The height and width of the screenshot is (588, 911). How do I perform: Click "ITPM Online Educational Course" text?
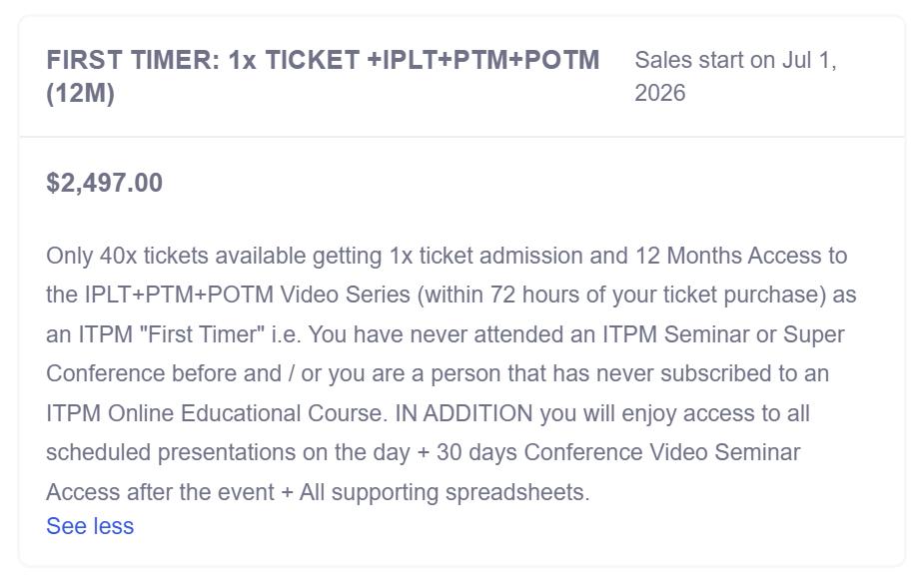click(x=216, y=413)
